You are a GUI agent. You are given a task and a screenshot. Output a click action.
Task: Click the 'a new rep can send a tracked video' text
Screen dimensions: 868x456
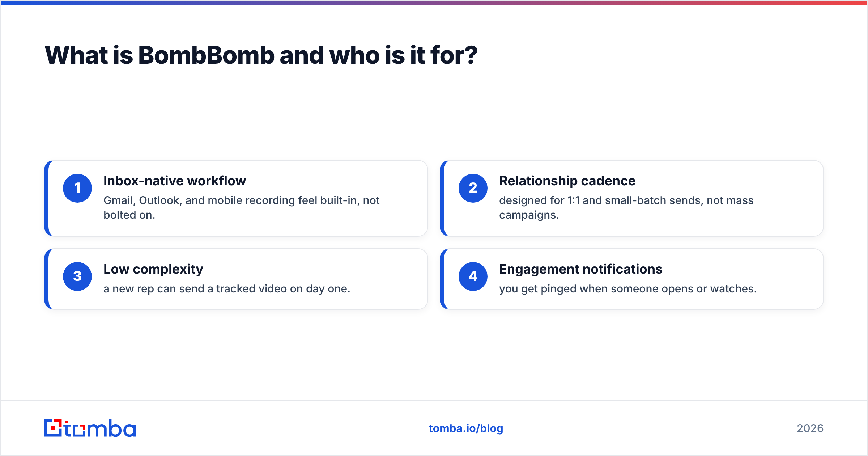pyautogui.click(x=195, y=289)
